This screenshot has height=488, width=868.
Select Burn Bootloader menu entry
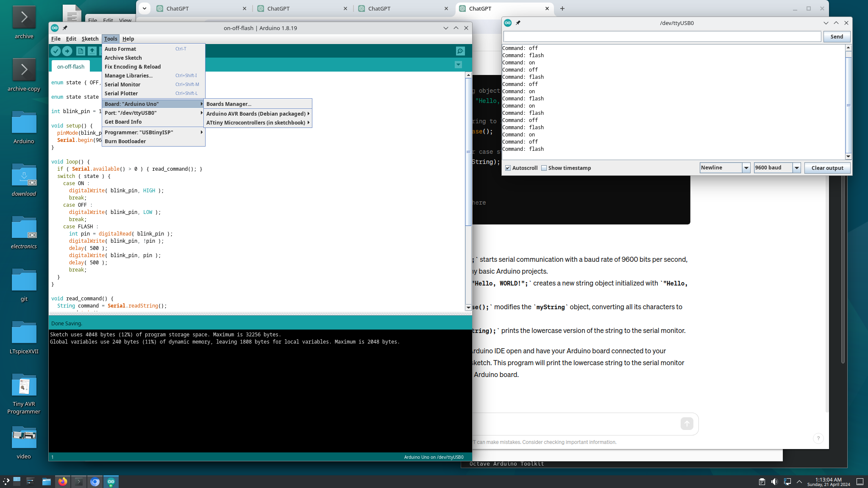[x=153, y=141]
